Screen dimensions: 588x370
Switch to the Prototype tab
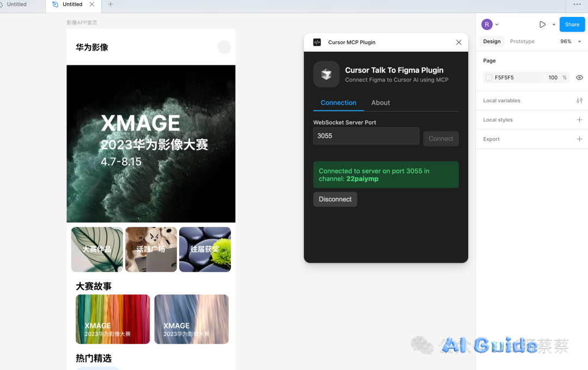tap(522, 41)
